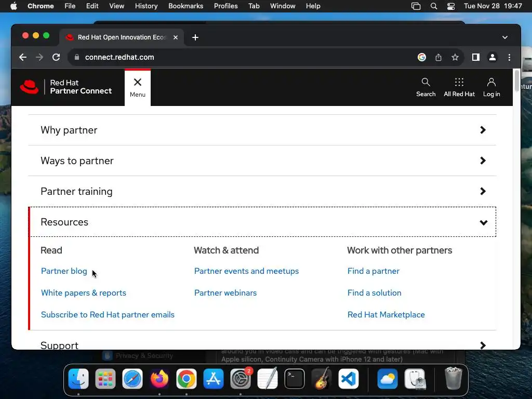Collapse the Resources section chevron
The height and width of the screenshot is (399, 532).
[484, 222]
